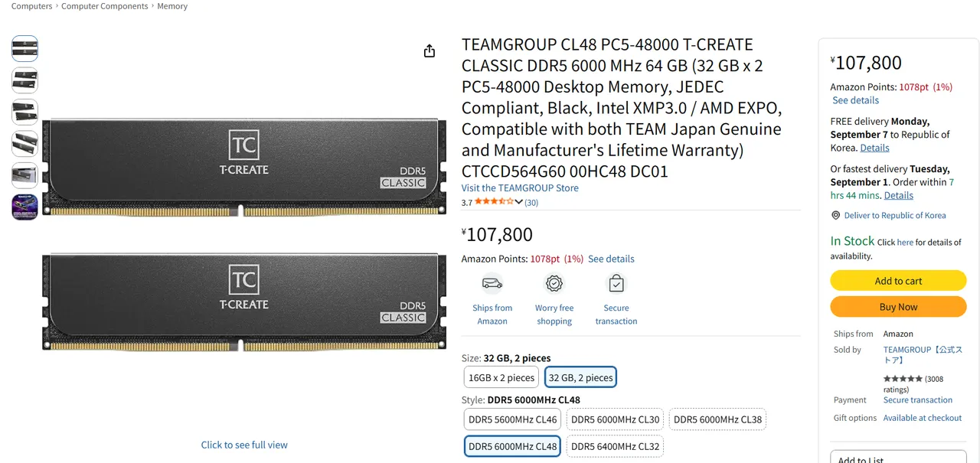Screen dimensions: 980x463
Task: Click the orange Buy Now button
Action: click(x=898, y=307)
